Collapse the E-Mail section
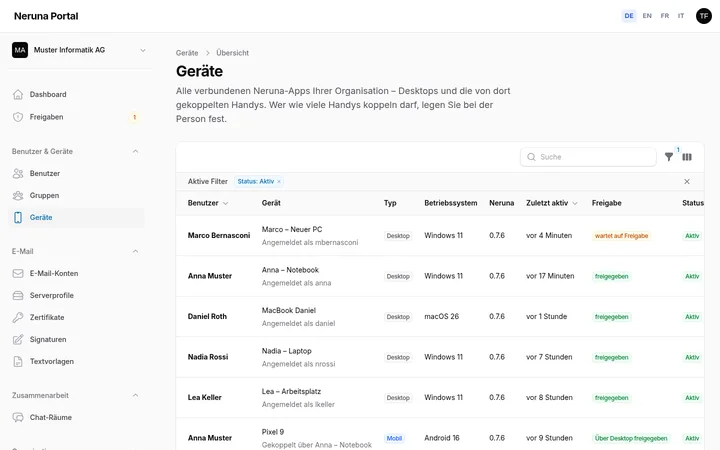 tap(135, 252)
